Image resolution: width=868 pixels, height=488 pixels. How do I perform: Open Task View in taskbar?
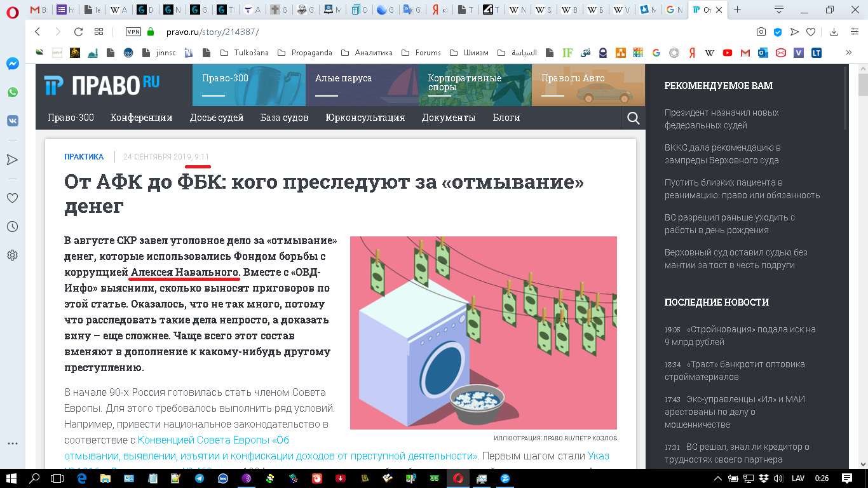(x=58, y=478)
